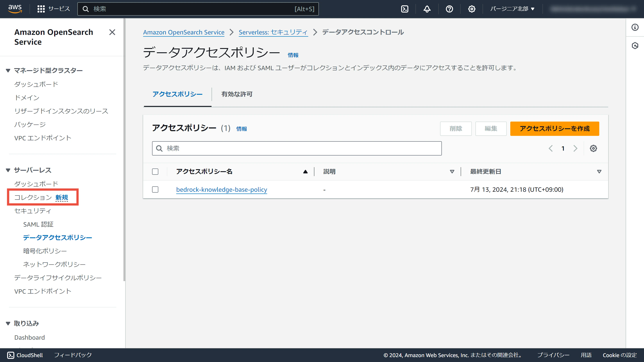
Task: Open マネージド型クラスター ダッシュボード
Action: [36, 84]
